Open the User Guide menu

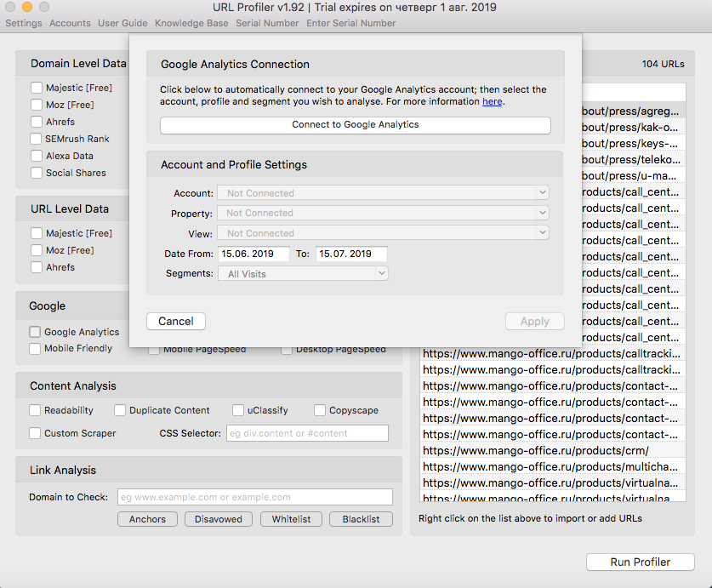pyautogui.click(x=122, y=23)
